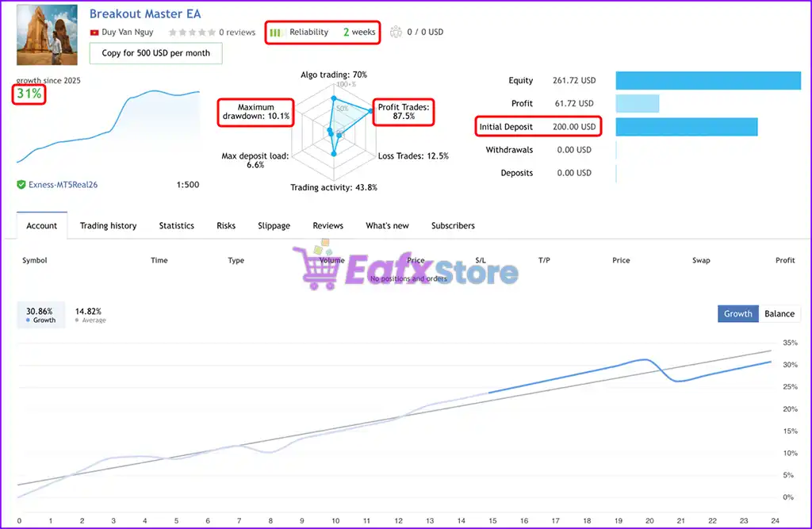Image resolution: width=812 pixels, height=529 pixels.
Task: Click the 1:500 leverage value
Action: pyautogui.click(x=187, y=185)
